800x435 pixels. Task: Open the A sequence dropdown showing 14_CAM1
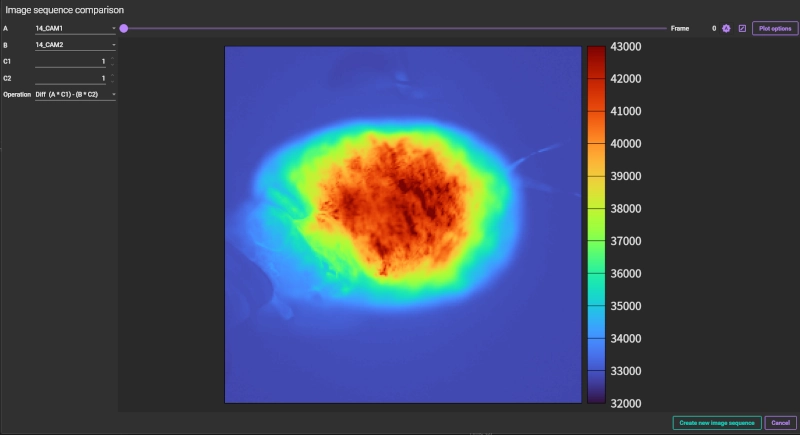coord(75,29)
